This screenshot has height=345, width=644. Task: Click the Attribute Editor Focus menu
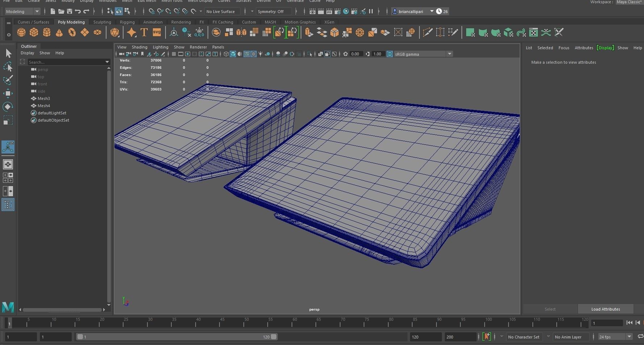pos(564,48)
